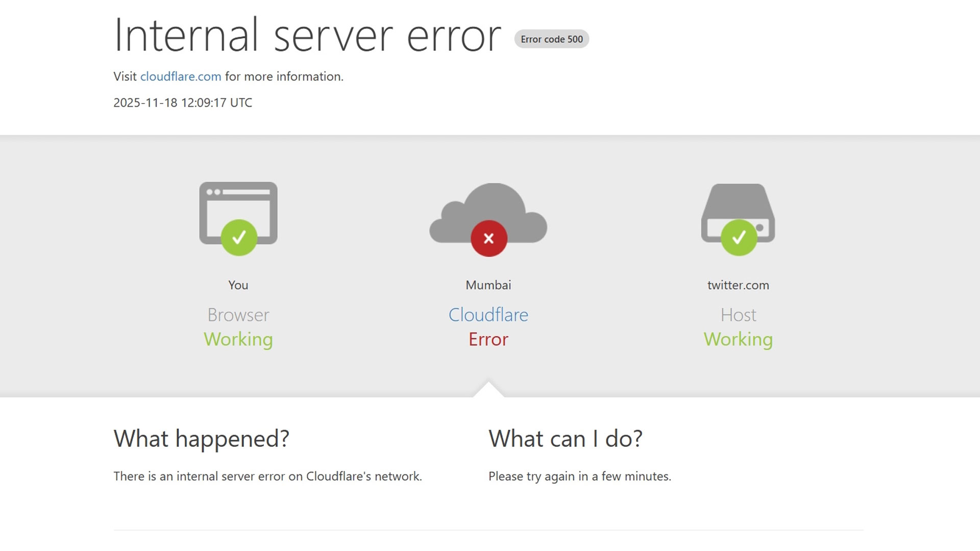Click the Internal server error heading
Viewport: 980px width, 551px height.
307,36
